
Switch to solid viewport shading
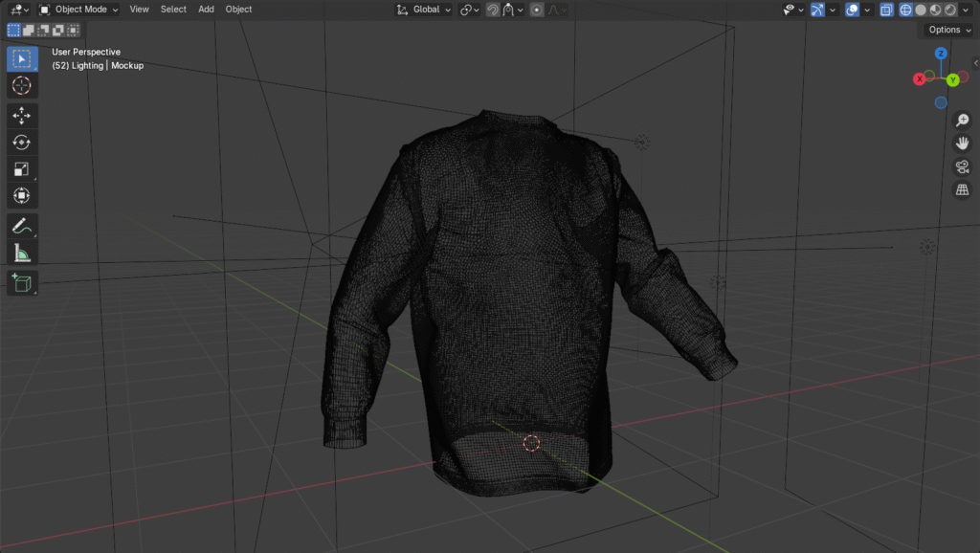coord(921,10)
